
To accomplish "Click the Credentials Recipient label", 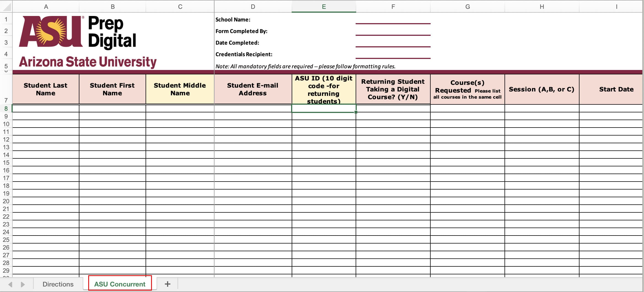I will point(244,54).
